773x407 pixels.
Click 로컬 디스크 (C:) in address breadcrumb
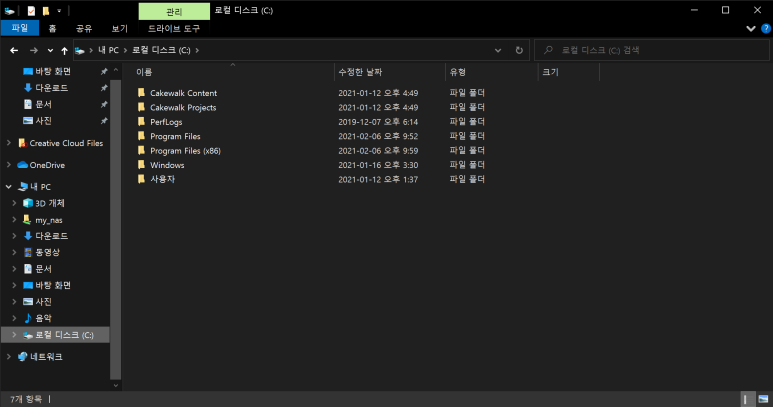click(x=161, y=50)
